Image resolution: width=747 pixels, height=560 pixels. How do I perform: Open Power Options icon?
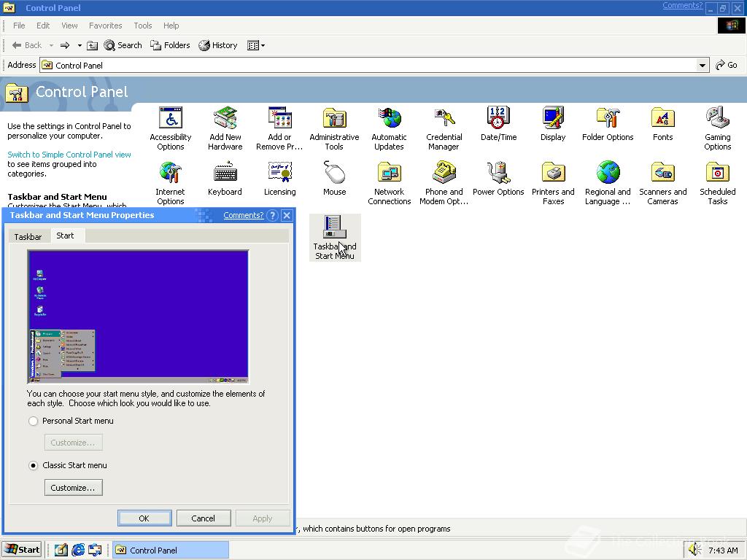pyautogui.click(x=498, y=179)
